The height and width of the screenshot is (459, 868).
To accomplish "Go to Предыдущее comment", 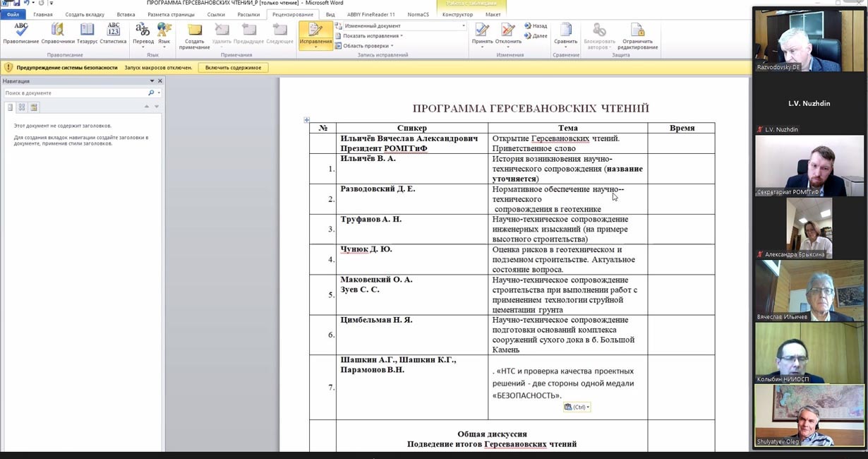I will pyautogui.click(x=249, y=33).
